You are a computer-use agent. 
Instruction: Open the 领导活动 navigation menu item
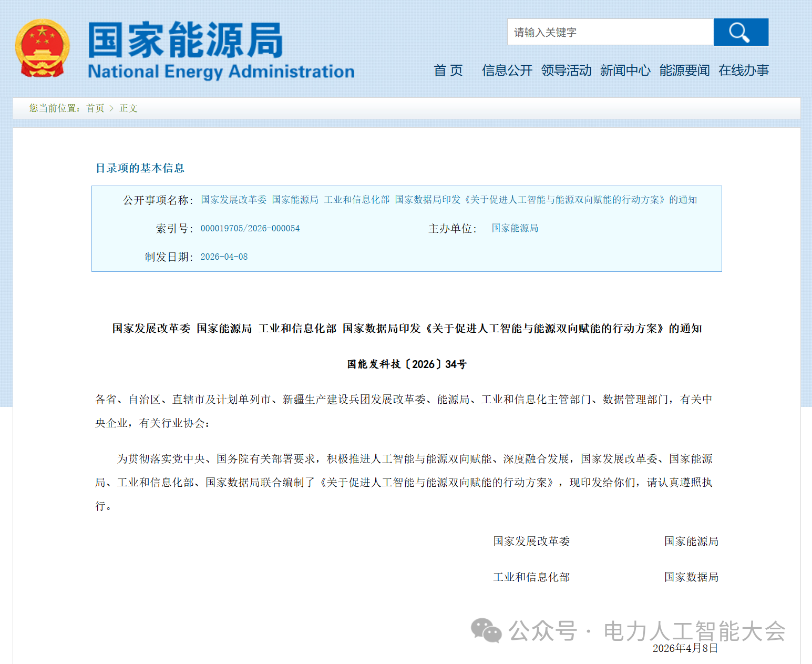tap(566, 70)
